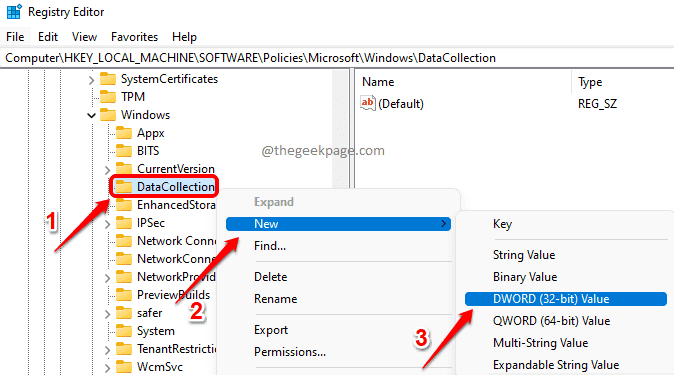This screenshot has width=674, height=375.
Task: Select the Appx folder icon
Action: coord(124,133)
